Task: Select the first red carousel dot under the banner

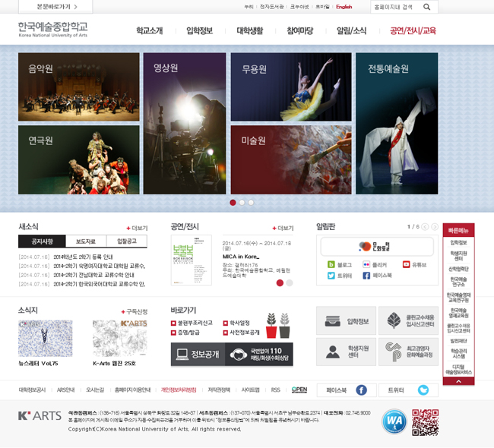Action: [233, 203]
